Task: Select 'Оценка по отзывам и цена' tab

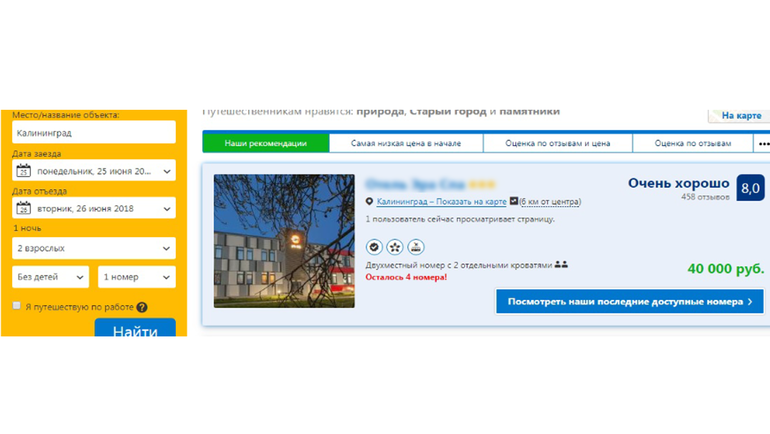Action: [x=558, y=143]
